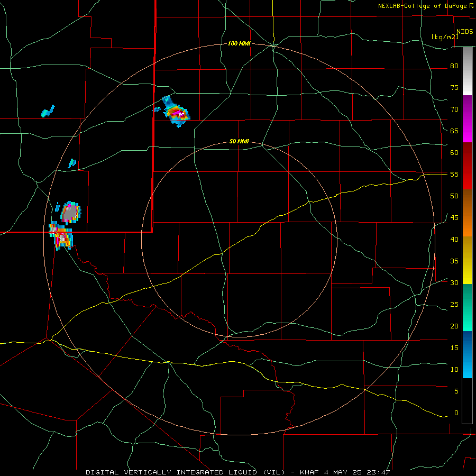Click the scale value 70
Image resolution: width=476 pixels, height=476 pixels.
click(454, 109)
